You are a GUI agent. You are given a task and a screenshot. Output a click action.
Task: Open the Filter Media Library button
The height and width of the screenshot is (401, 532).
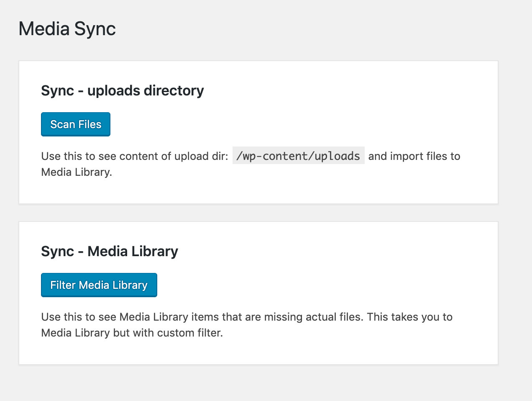click(99, 285)
